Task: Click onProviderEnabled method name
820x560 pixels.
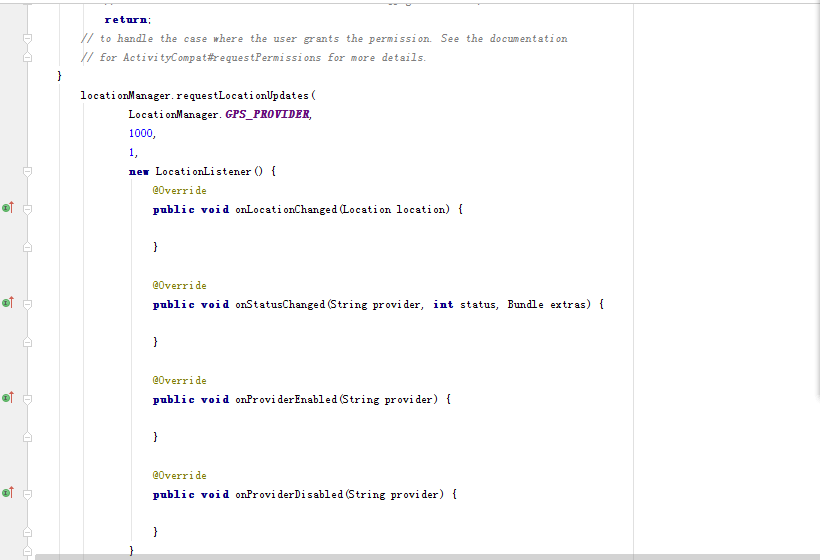Action: pos(286,399)
